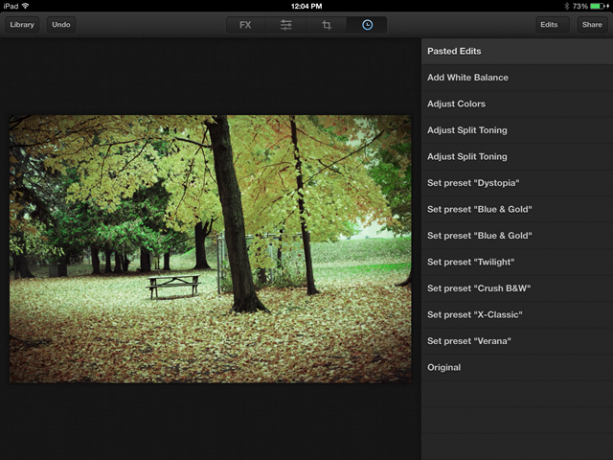Image resolution: width=613 pixels, height=460 pixels.
Task: Open the adjustment sliders panel
Action: pyautogui.click(x=286, y=25)
